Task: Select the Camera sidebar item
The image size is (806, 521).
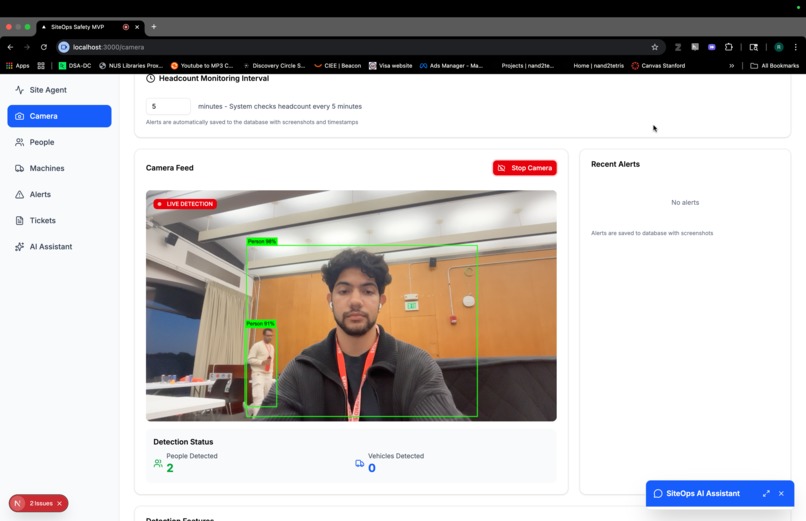Action: [x=59, y=116]
